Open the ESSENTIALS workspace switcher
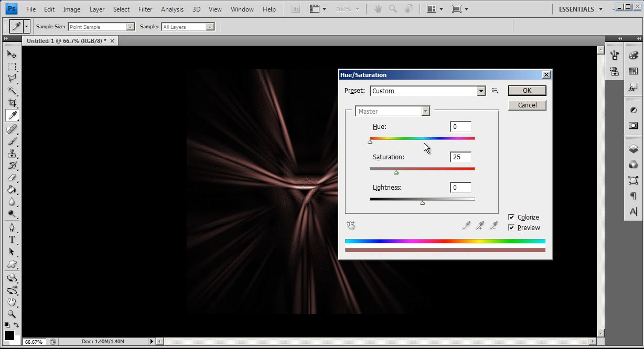644x349 pixels. coord(581,9)
